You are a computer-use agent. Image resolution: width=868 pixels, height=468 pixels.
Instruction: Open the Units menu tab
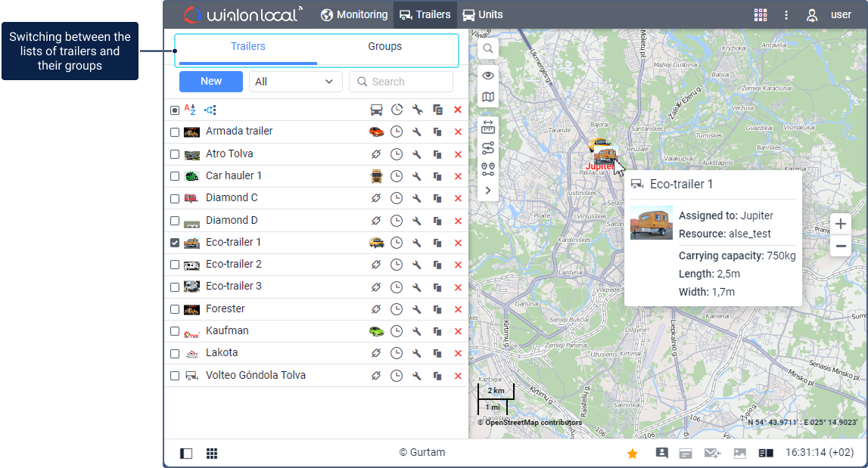click(483, 15)
